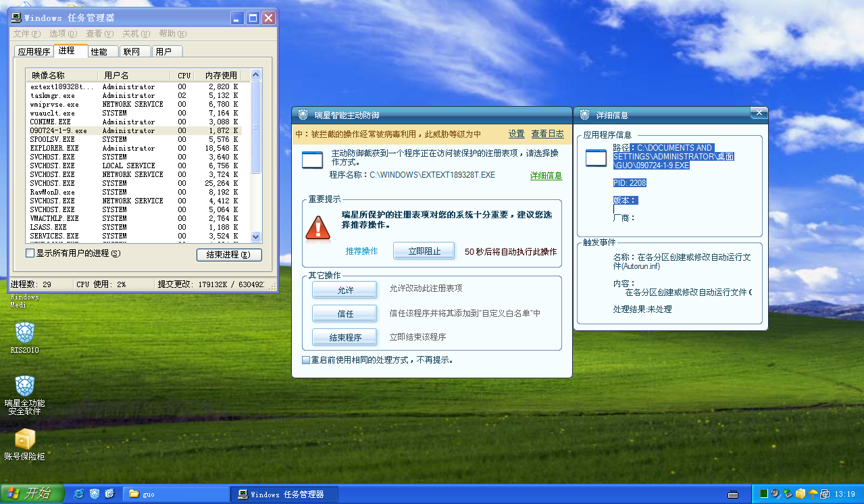
Task: Select RavMonD.exe process row
Action: coord(134,192)
